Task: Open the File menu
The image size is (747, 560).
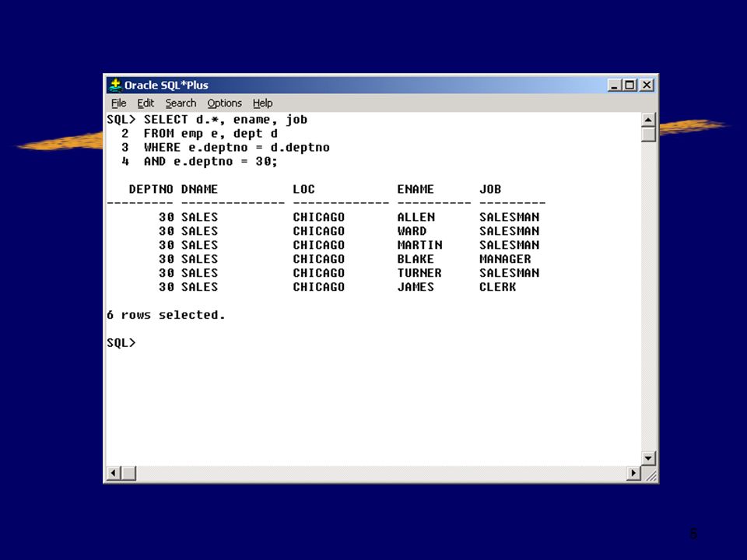Action: (x=118, y=103)
